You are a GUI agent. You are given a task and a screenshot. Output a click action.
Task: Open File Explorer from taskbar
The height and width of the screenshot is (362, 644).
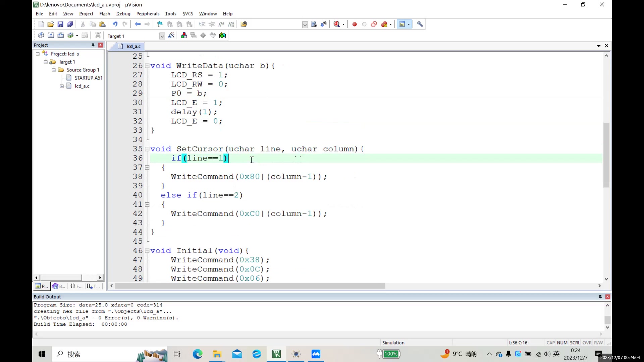pos(217,354)
